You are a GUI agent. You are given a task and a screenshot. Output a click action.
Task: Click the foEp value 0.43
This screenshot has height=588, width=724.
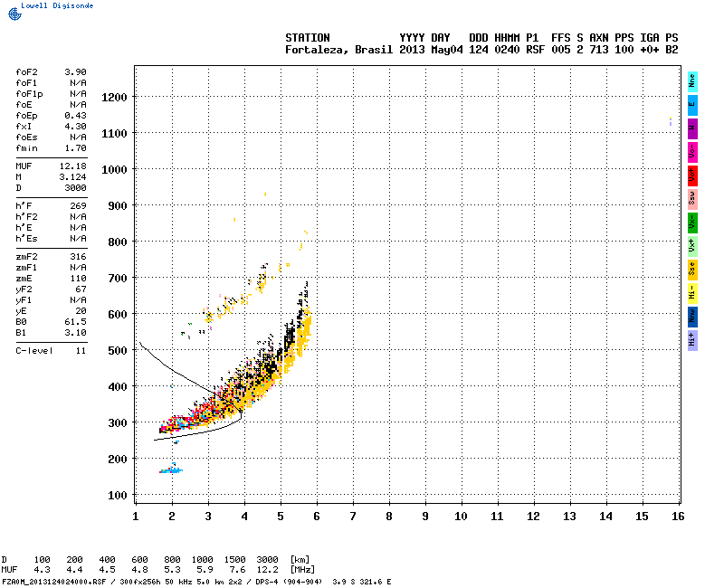[x=75, y=116]
